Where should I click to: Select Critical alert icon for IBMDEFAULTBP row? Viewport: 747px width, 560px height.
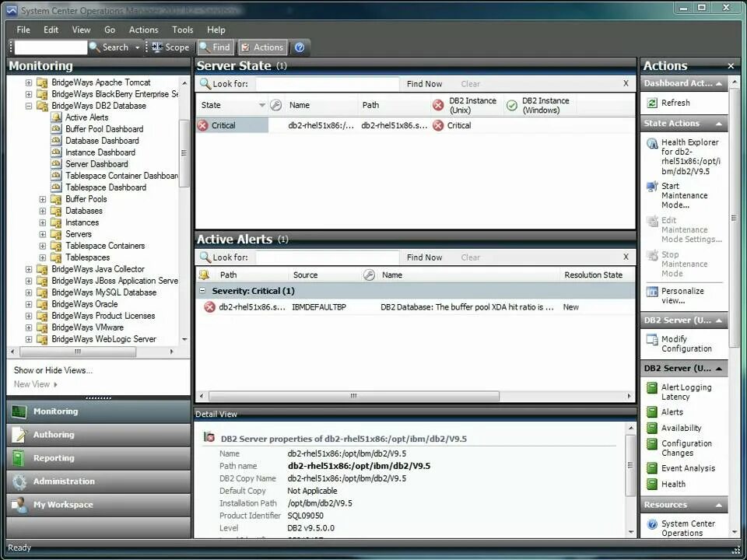209,307
